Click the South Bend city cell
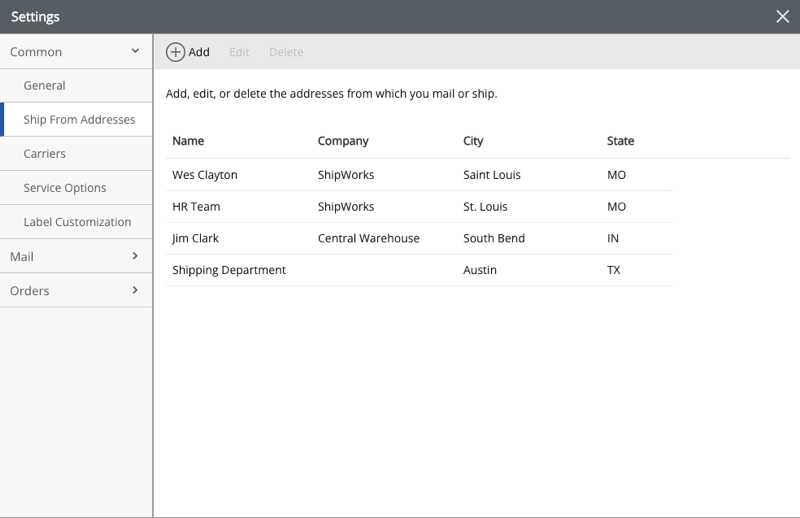This screenshot has height=518, width=800. 494,238
